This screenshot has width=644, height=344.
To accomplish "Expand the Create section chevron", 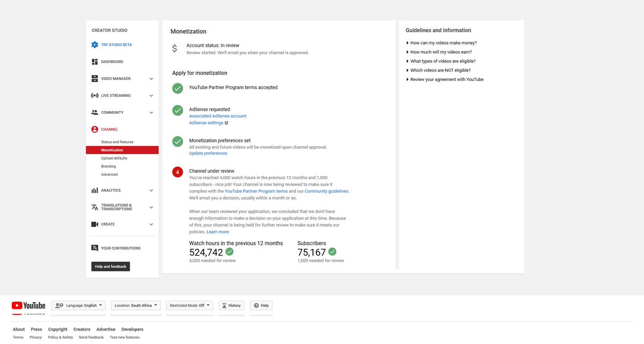I will (x=151, y=224).
